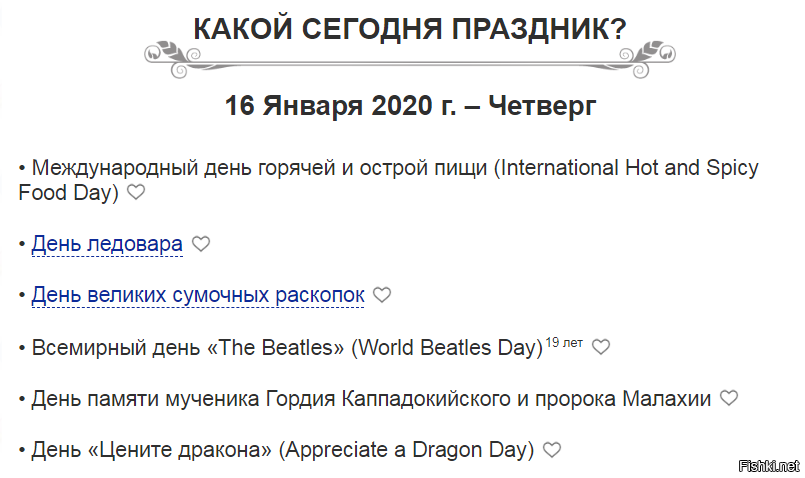Like the International Hot and Spicy Food Day entry

(136, 193)
